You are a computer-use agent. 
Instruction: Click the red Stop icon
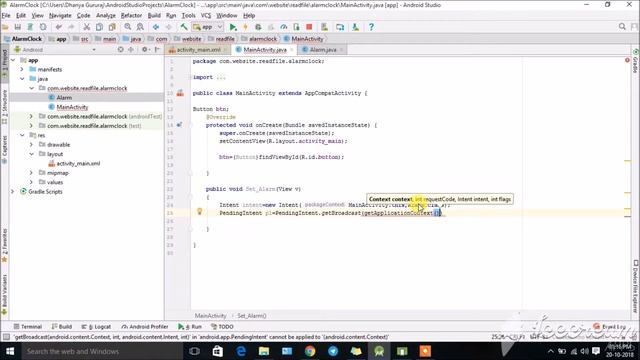click(x=309, y=27)
